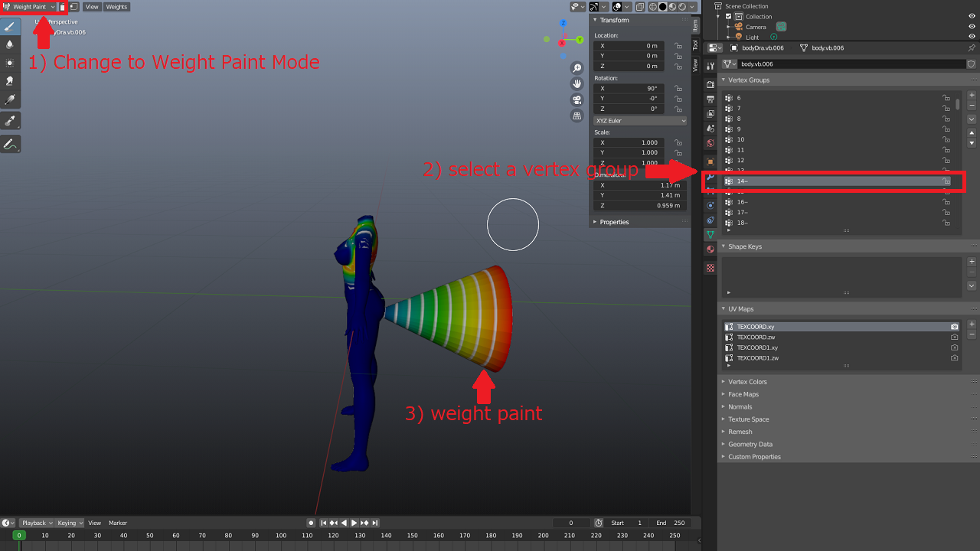Collapse the Vertex Groups panel
The width and height of the screenshot is (980, 551).
[749, 80]
